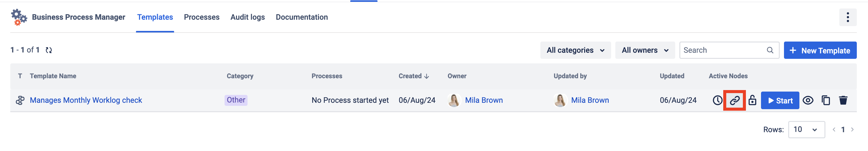Open the Rows per page dropdown

[x=806, y=130]
